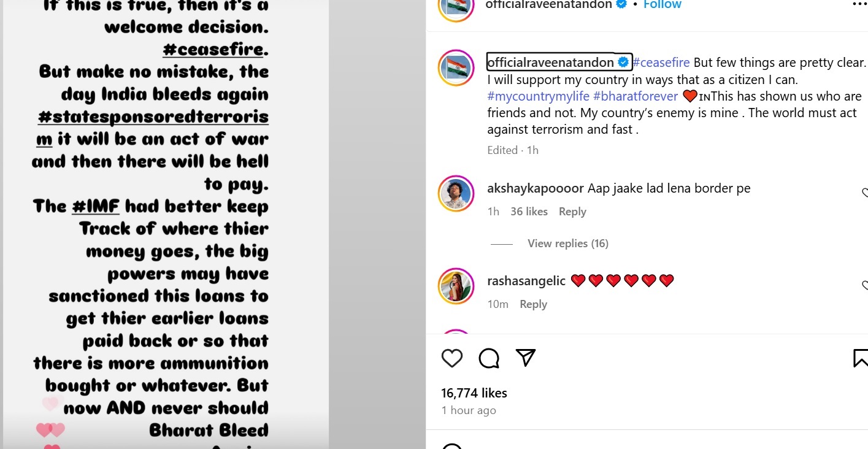Image resolution: width=868 pixels, height=449 pixels.
Task: Open the #bharatforever hashtag
Action: click(x=636, y=96)
